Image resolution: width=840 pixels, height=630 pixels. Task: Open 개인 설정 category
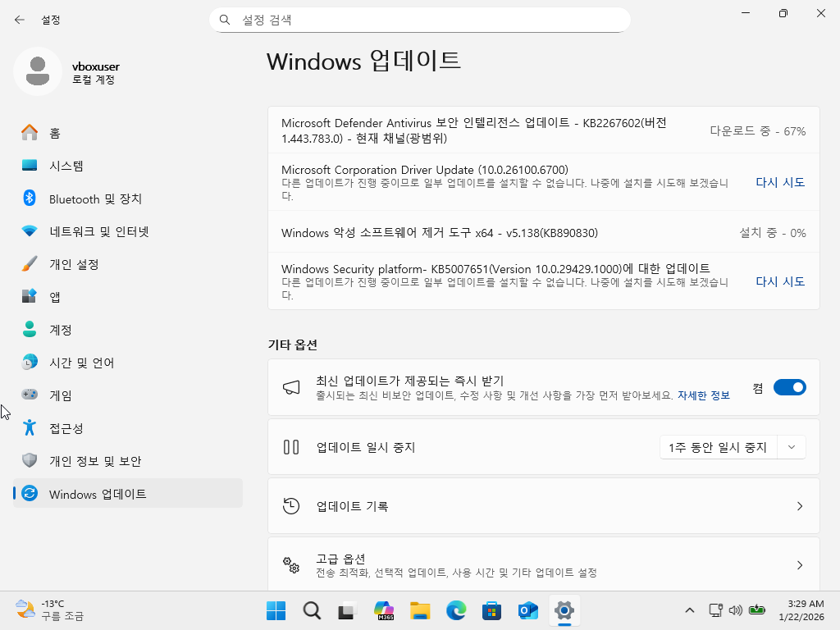point(128,264)
